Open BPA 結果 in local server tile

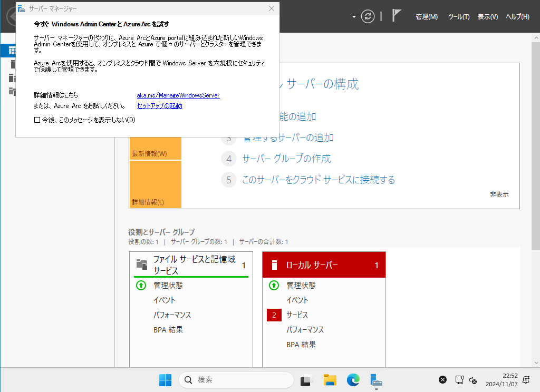click(301, 345)
